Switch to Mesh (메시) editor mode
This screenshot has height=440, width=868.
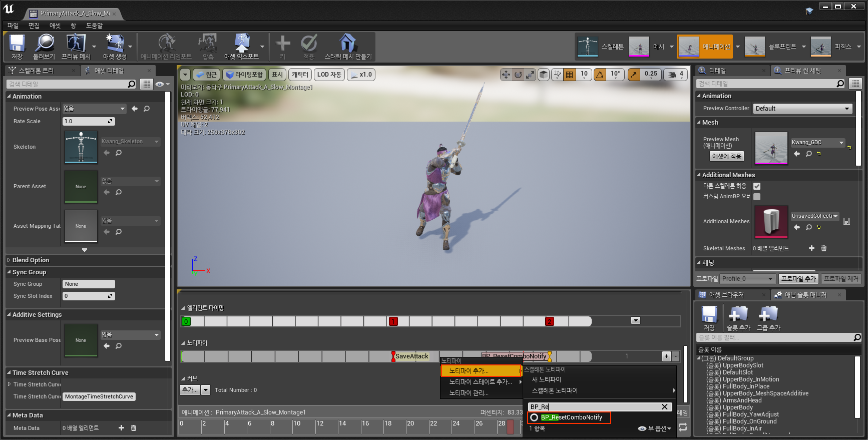pos(647,47)
